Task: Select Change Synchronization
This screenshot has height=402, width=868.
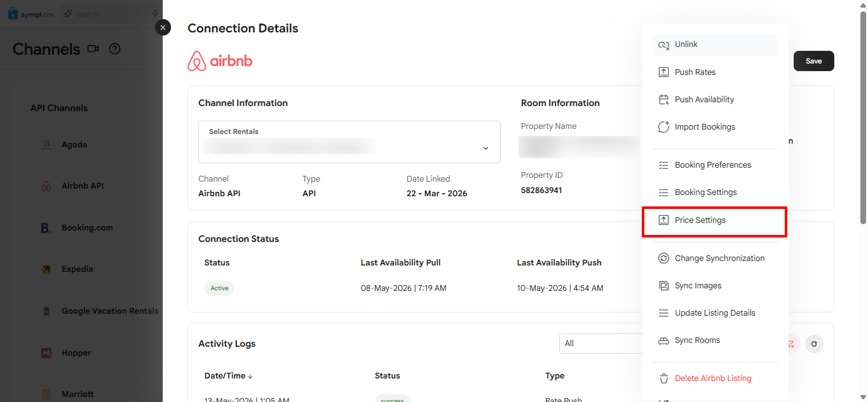Action: (x=715, y=258)
